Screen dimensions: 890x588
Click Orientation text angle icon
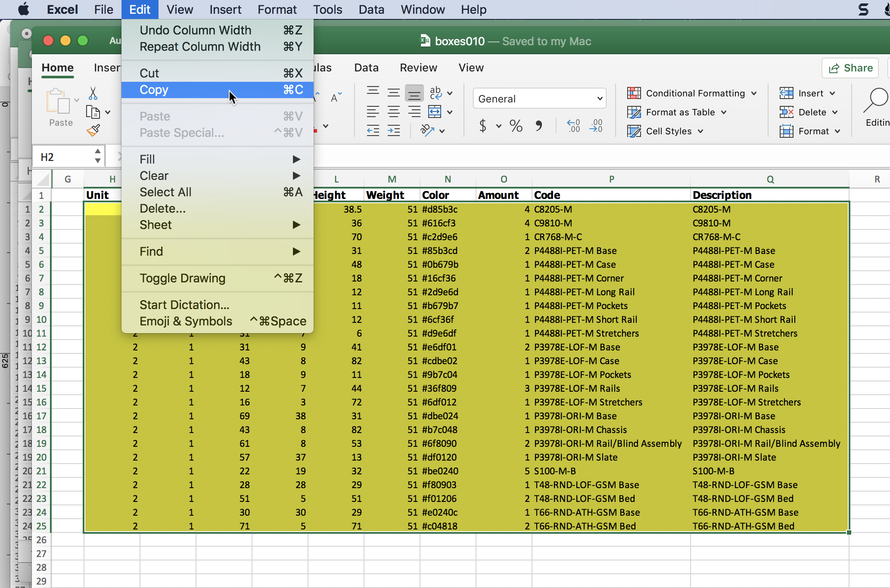[427, 130]
